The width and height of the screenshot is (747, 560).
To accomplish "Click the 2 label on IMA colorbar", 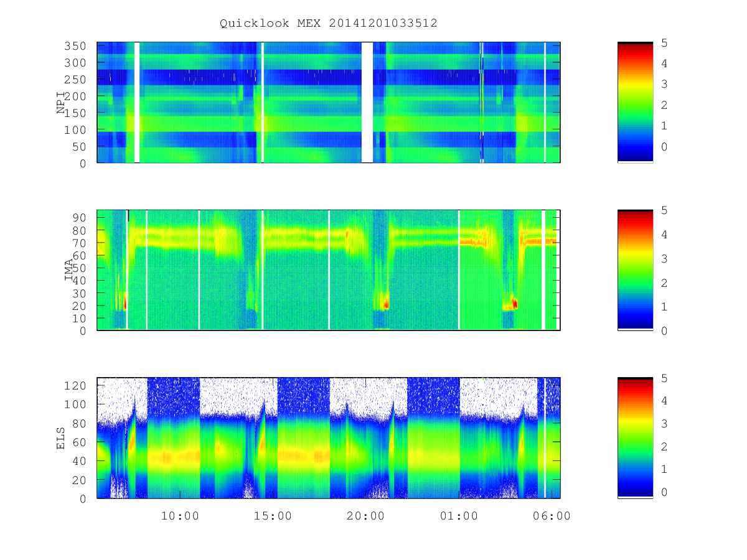I will tap(664, 282).
